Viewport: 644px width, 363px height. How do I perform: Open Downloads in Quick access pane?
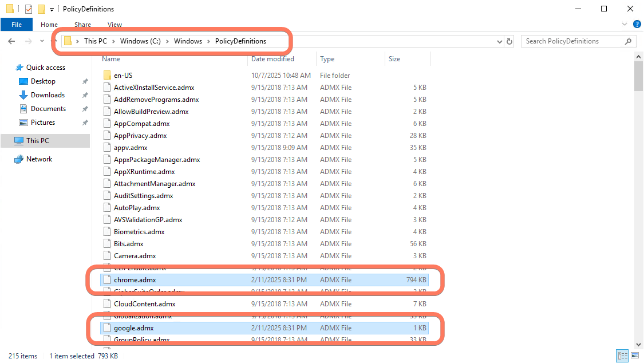48,95
